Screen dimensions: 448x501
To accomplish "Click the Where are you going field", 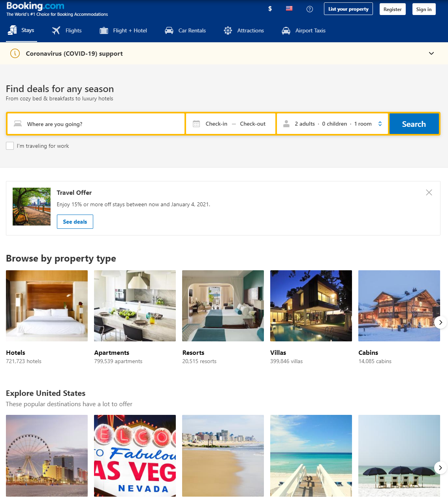I will point(79,124).
